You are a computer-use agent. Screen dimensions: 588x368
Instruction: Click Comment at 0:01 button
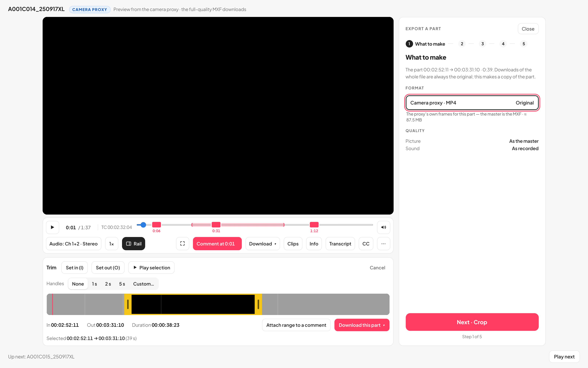217,244
